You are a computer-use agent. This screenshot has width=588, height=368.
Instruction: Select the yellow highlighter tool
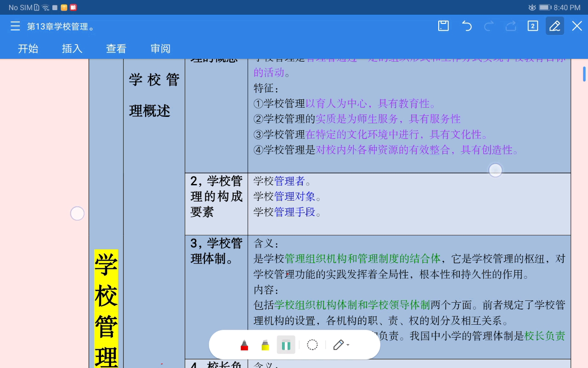click(x=265, y=345)
